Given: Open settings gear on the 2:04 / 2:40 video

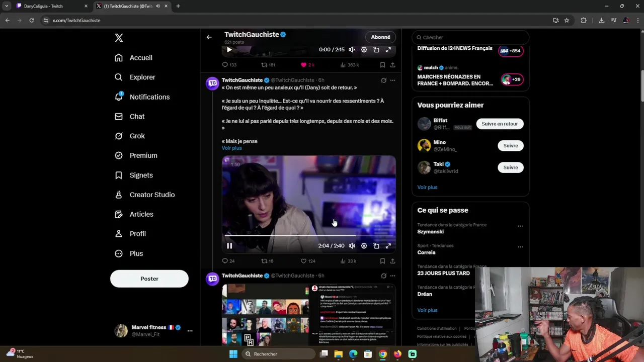Looking at the screenshot, I should (x=364, y=246).
